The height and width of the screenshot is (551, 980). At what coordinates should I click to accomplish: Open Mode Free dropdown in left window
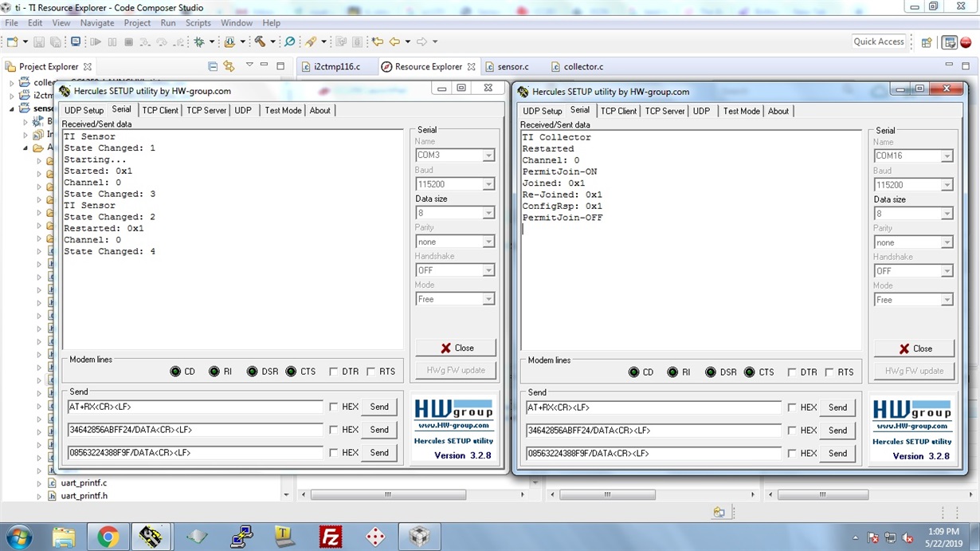click(x=488, y=299)
